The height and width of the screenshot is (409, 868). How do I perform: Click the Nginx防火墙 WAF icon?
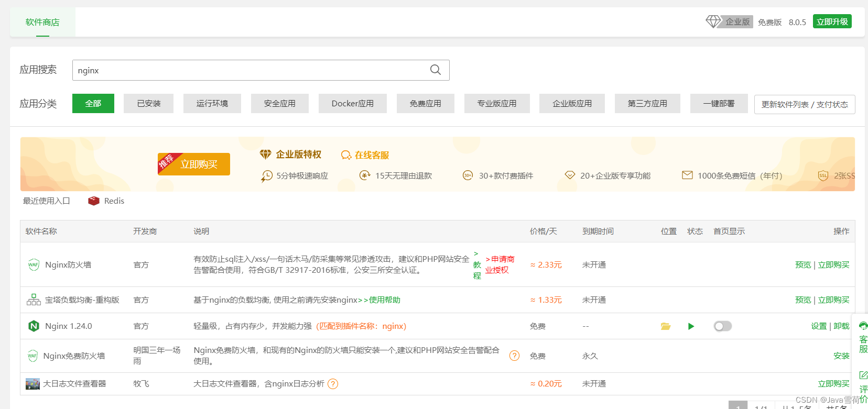[34, 264]
